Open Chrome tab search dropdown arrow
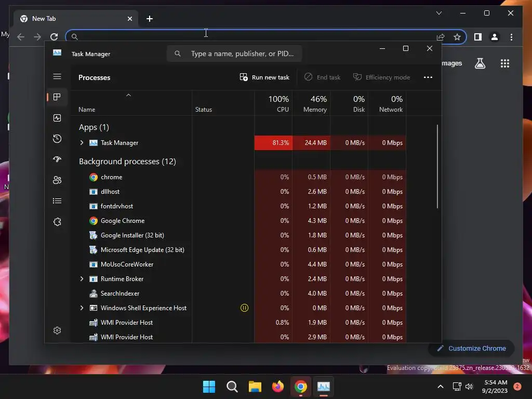This screenshot has height=399, width=532. (438, 13)
